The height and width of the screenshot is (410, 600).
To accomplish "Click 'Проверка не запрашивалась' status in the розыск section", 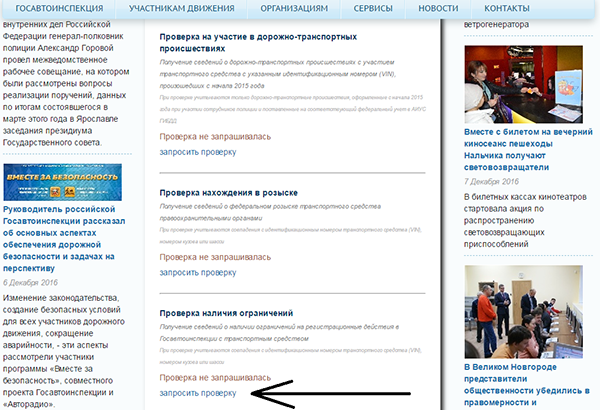I will (214, 257).
